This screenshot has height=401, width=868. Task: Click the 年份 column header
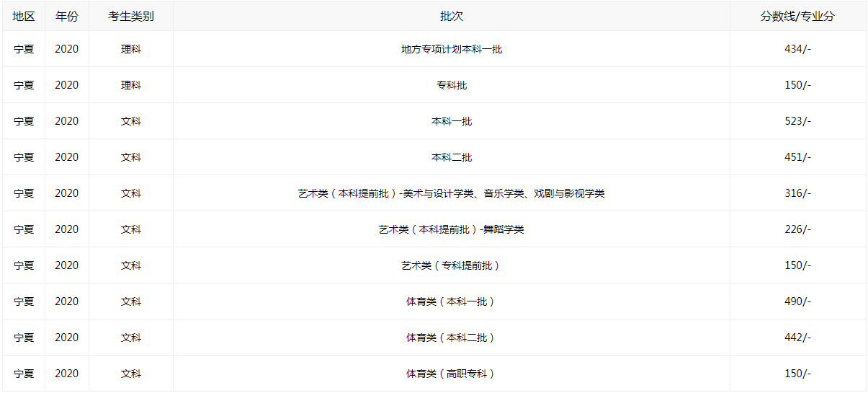pyautogui.click(x=66, y=17)
